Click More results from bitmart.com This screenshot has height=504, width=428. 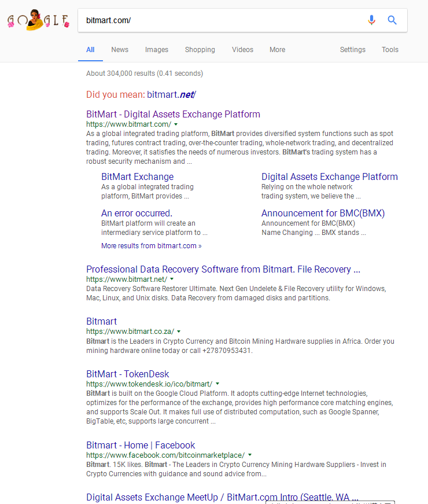point(152,246)
